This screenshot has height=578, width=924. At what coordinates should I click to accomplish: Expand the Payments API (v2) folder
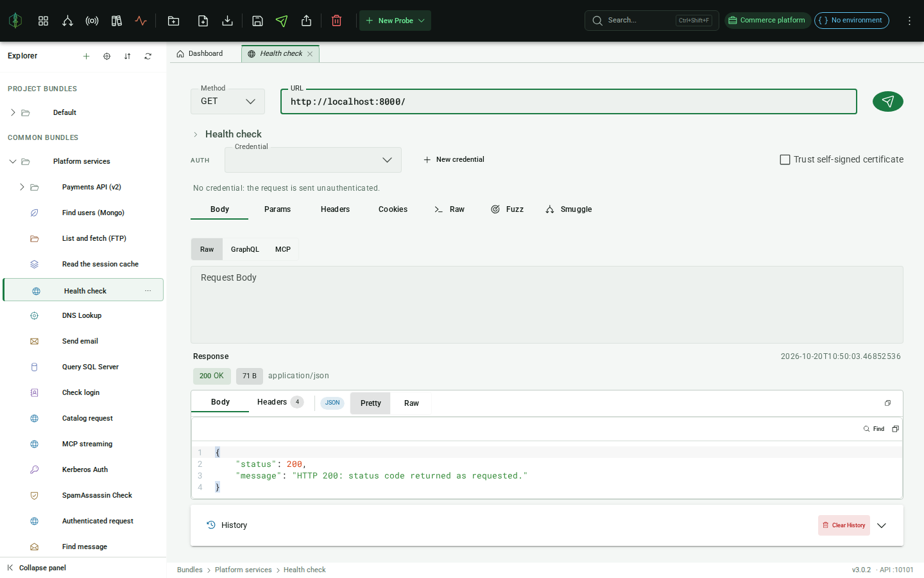coord(22,187)
